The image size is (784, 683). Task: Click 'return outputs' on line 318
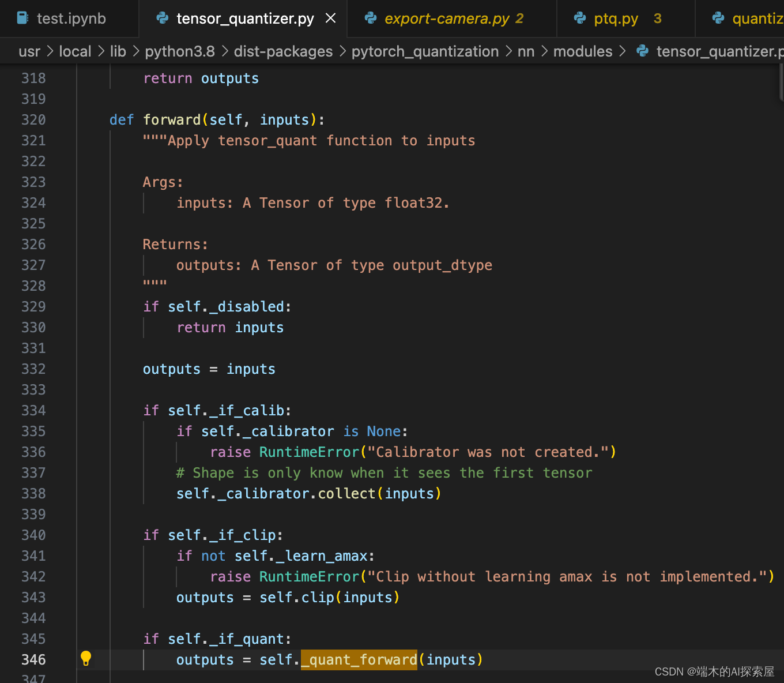201,78
